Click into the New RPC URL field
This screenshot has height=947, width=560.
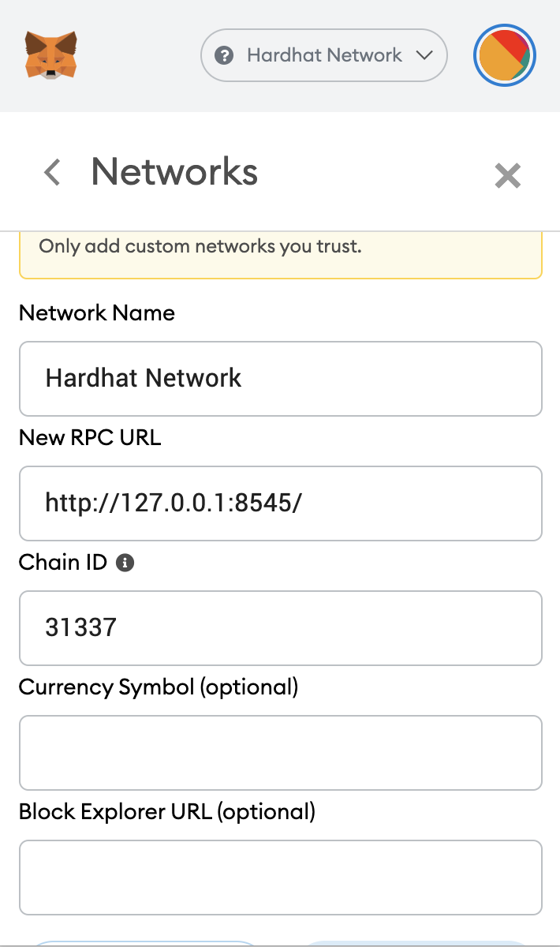[280, 503]
